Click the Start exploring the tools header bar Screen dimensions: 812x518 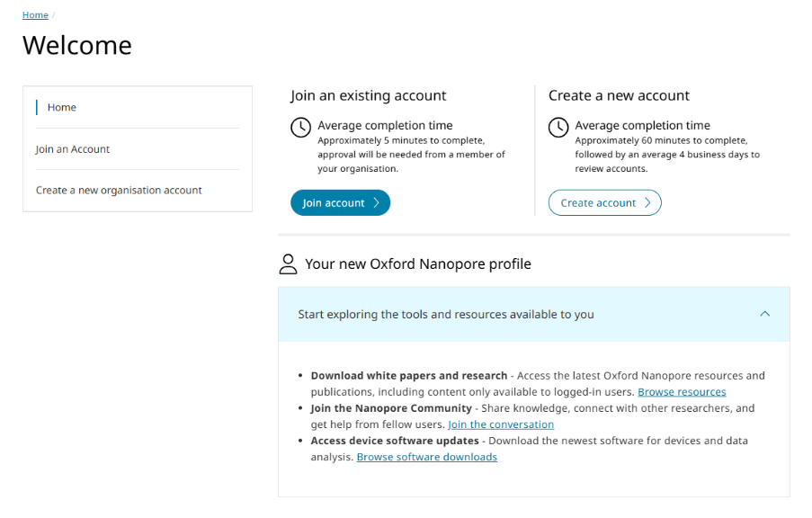[446, 314]
